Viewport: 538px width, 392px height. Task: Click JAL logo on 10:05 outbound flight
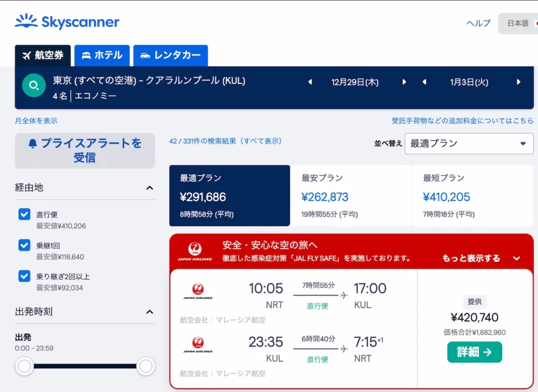tap(198, 291)
